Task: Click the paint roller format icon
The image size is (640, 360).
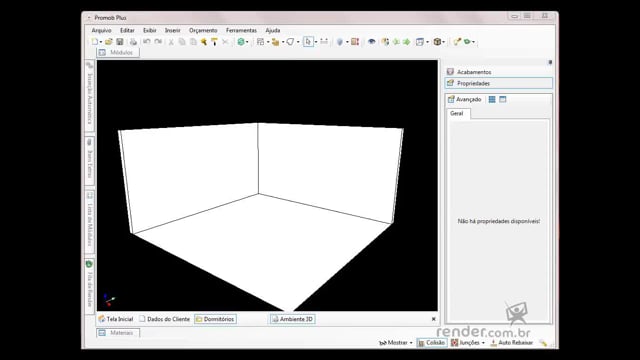Action: (x=214, y=42)
